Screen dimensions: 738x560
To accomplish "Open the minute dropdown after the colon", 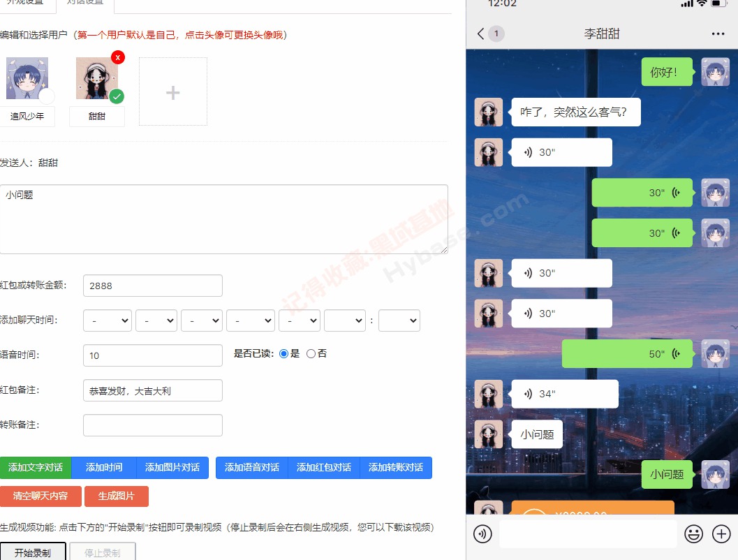I will click(x=399, y=320).
